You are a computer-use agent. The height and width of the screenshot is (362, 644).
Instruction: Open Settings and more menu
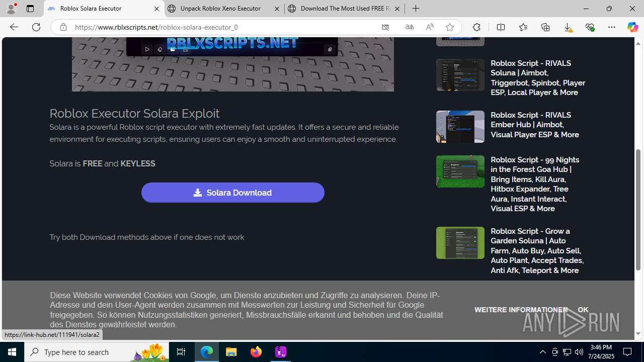coord(612,27)
